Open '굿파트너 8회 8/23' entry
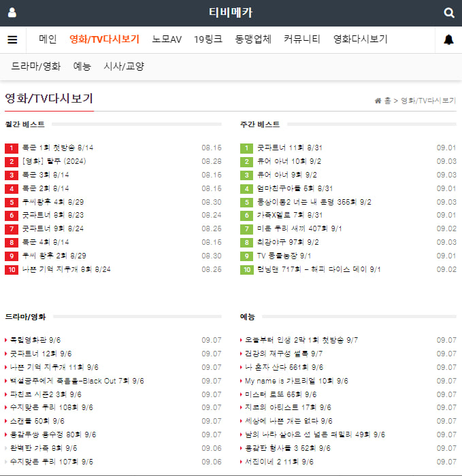The width and height of the screenshot is (462, 476). click(53, 216)
